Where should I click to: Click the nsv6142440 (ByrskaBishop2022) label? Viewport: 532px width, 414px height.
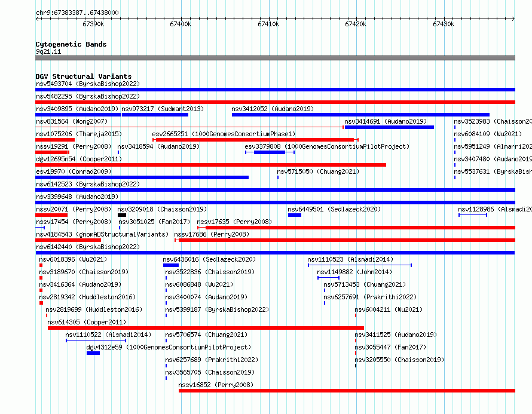pos(88,247)
